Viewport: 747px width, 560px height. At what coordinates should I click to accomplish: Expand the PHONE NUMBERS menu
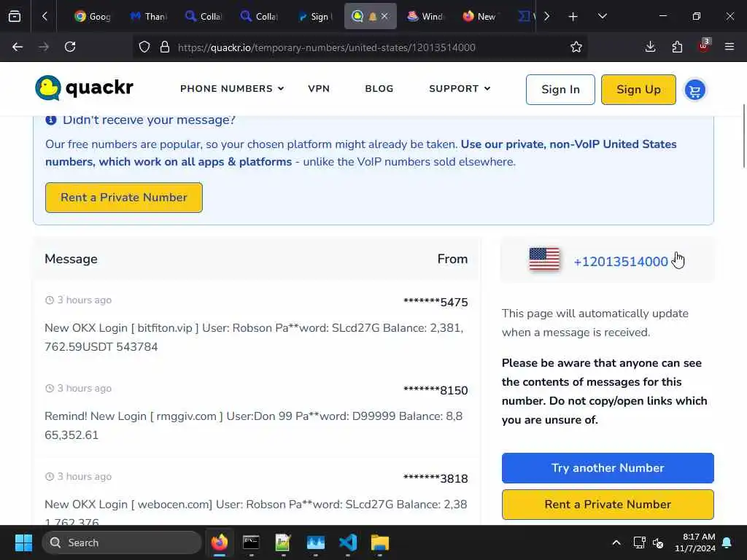(x=232, y=88)
